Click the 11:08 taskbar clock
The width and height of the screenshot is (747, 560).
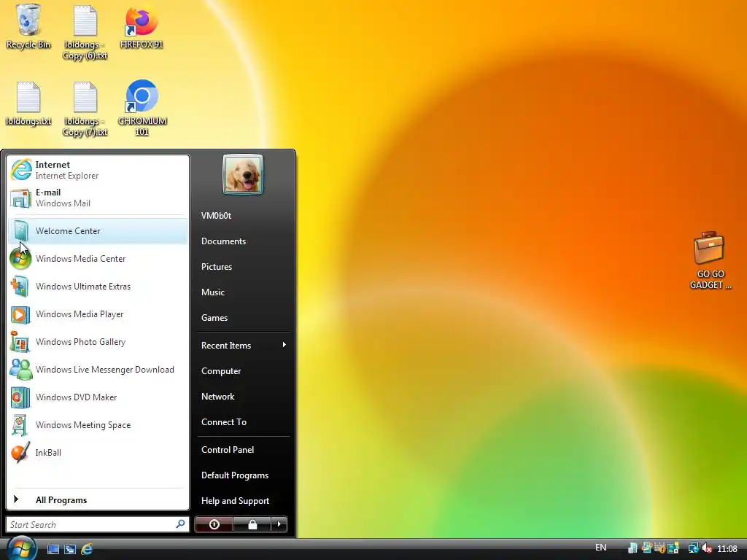click(727, 548)
